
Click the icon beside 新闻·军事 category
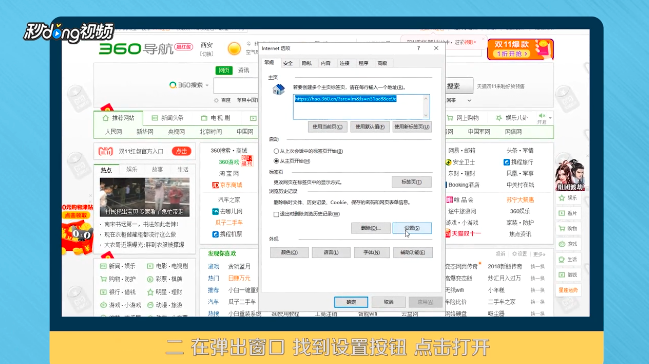pos(103,266)
